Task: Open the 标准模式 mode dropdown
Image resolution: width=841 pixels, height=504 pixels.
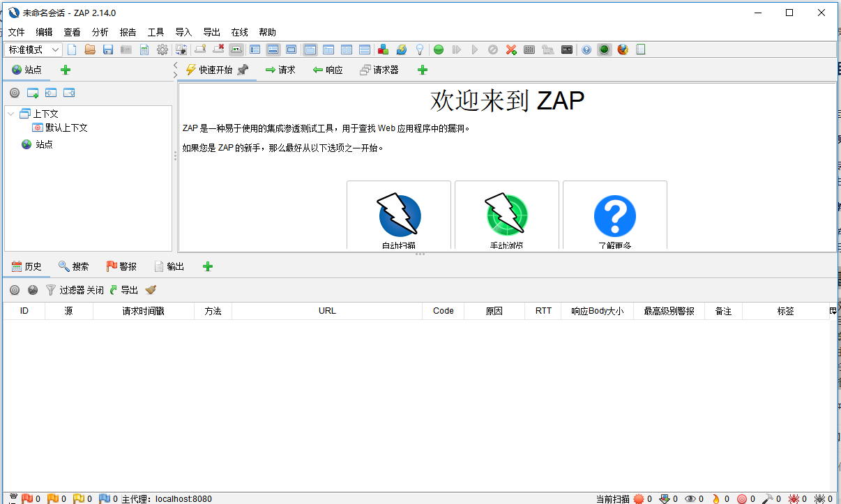Action: [x=33, y=49]
